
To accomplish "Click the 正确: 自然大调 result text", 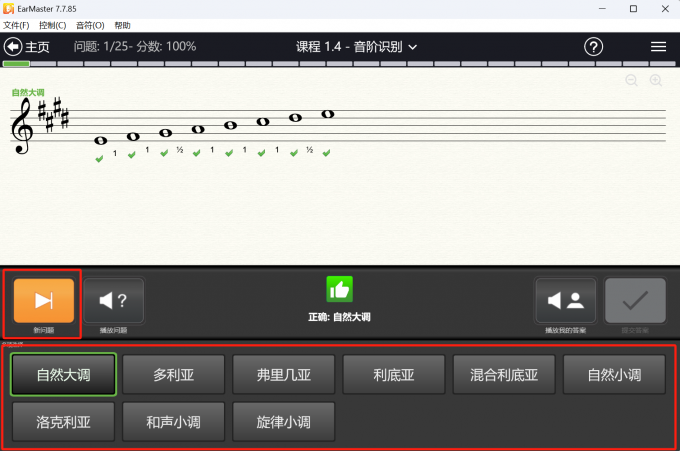I will point(339,317).
